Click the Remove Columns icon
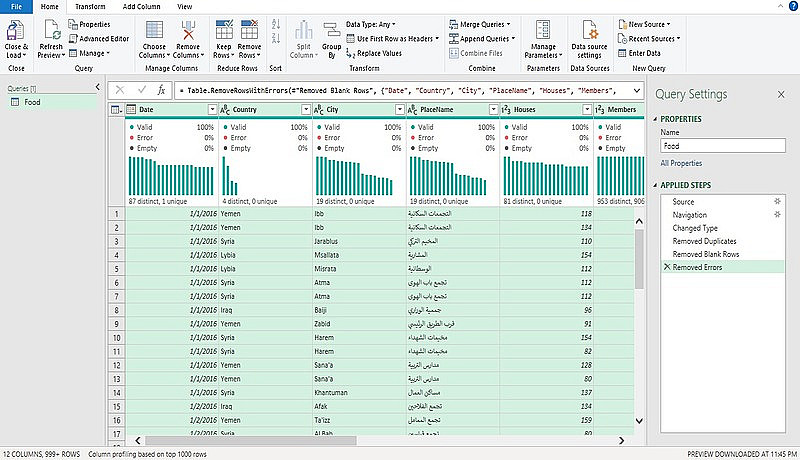Image resolution: width=800 pixels, height=460 pixels. 187,28
